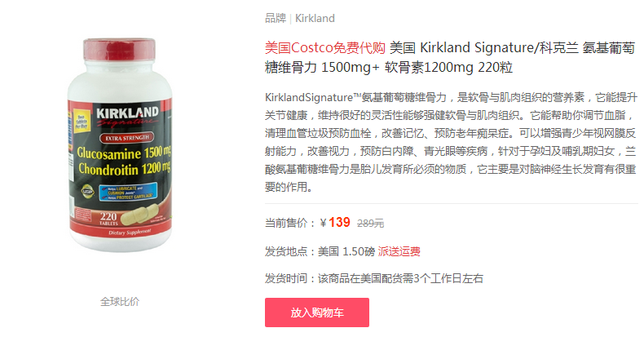The image size is (644, 359).
Task: Click the USP verified seal on bottle
Action: pyautogui.click(x=87, y=192)
